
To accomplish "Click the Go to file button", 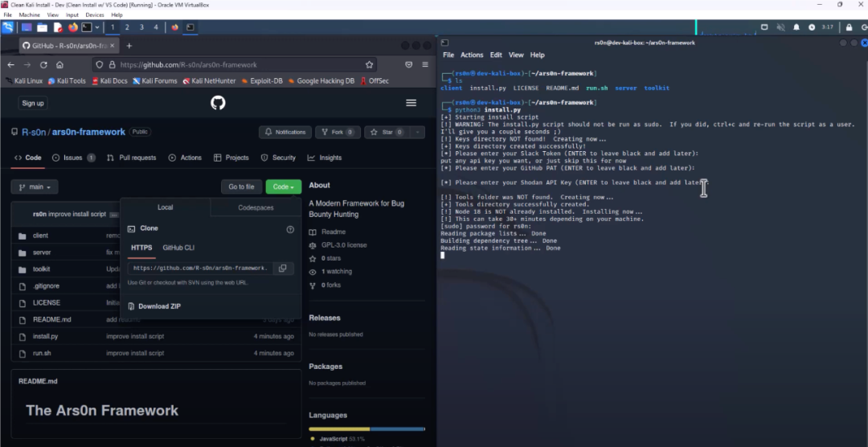I will (x=241, y=187).
